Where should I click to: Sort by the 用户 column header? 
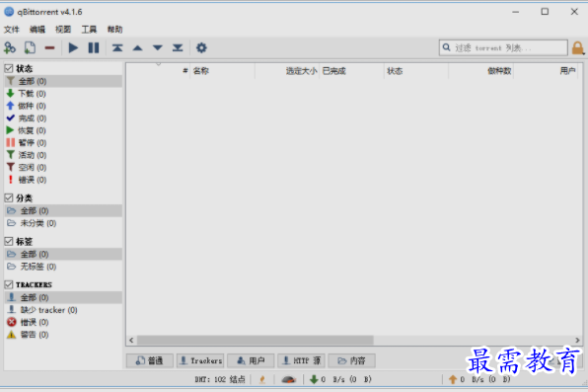pos(546,70)
